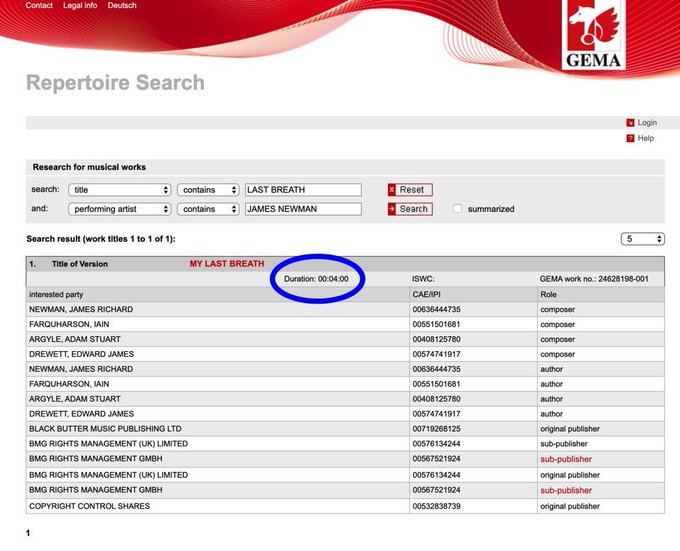The image size is (680, 551).
Task: Select DREWETT, EDWARD JAMES author row
Action: (x=345, y=414)
